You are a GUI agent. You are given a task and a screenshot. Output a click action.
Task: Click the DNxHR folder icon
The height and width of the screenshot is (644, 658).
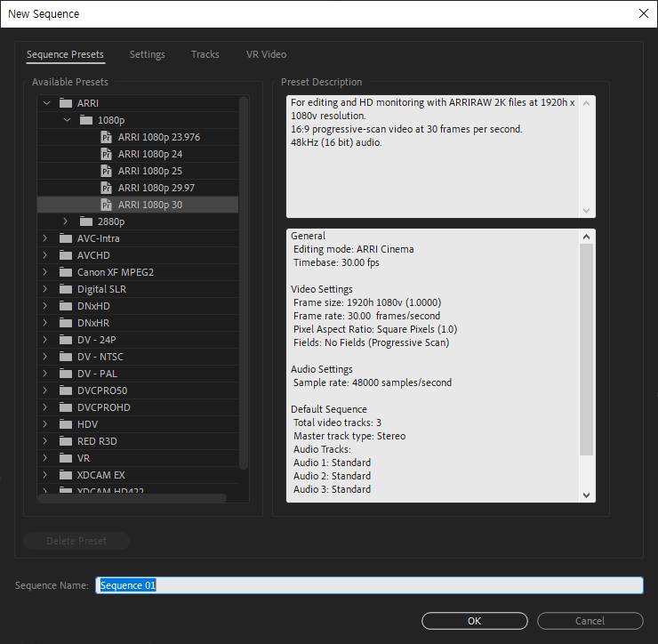pos(66,323)
